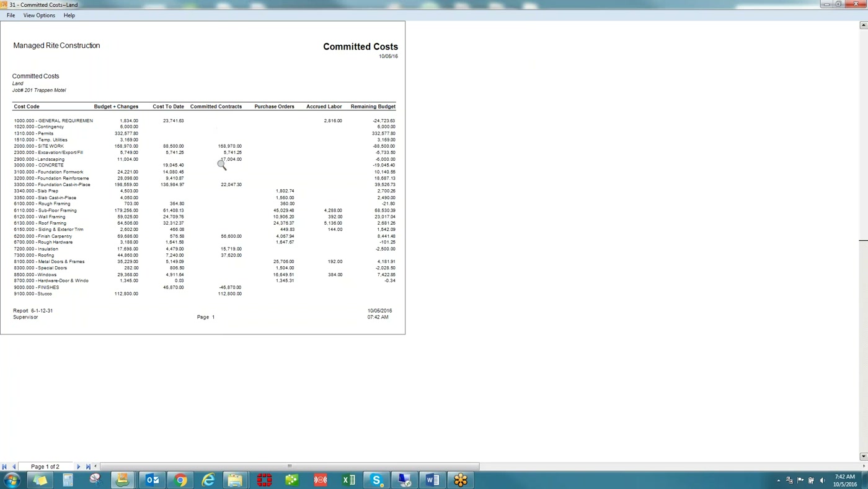This screenshot has height=489, width=868.
Task: Click the horizontal scrollbar thumb
Action: click(x=290, y=466)
